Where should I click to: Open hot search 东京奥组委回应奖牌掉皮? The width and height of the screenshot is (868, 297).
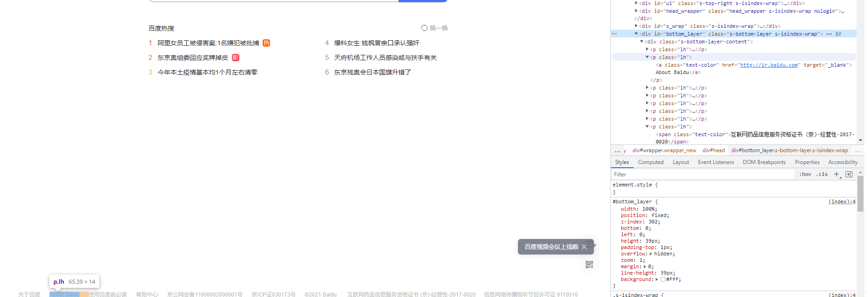pos(193,58)
